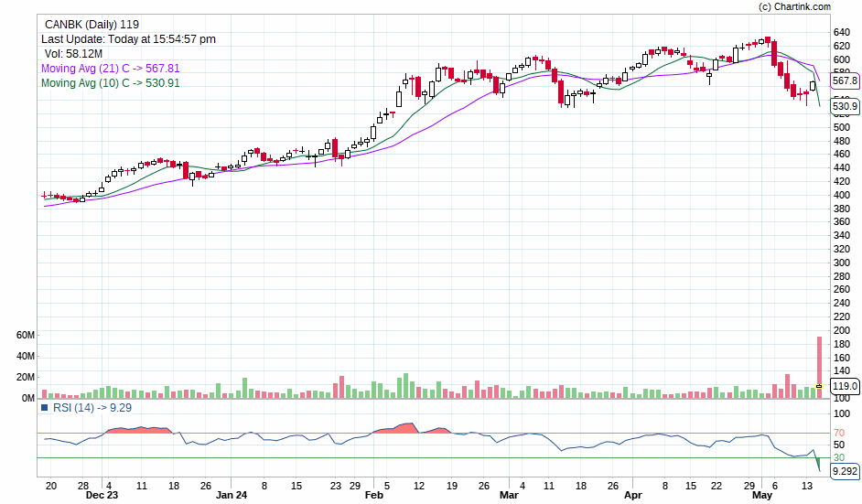Click the Vol: 58.12M label
Image resolution: width=862 pixels, height=504 pixels.
(x=74, y=54)
